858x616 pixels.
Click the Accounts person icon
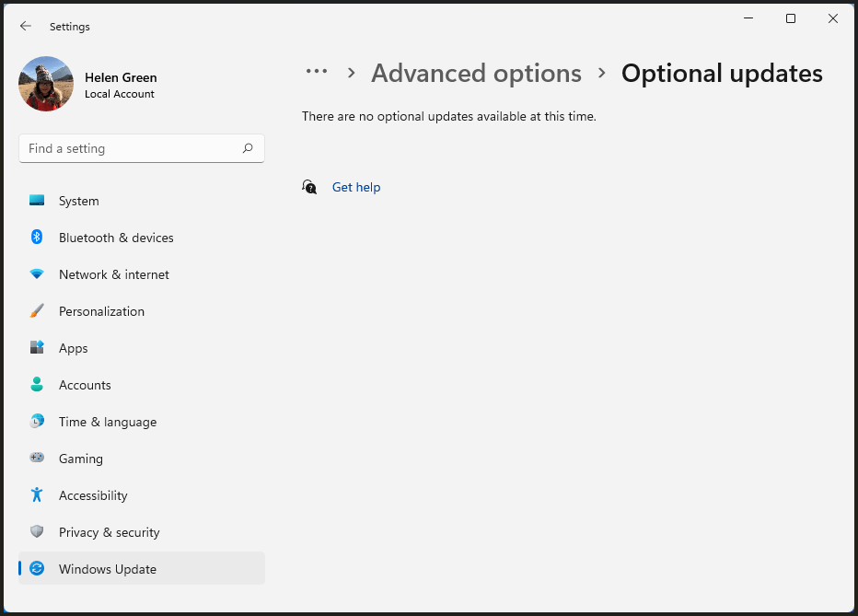(37, 384)
